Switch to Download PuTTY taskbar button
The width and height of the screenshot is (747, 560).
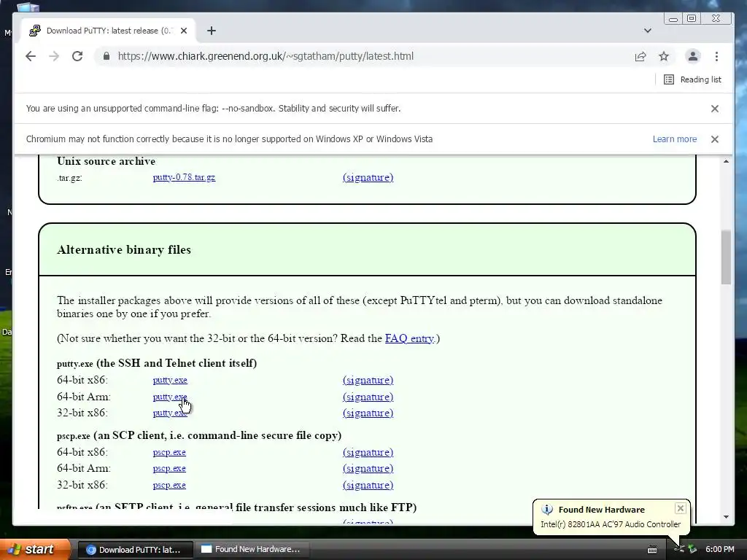coord(135,550)
